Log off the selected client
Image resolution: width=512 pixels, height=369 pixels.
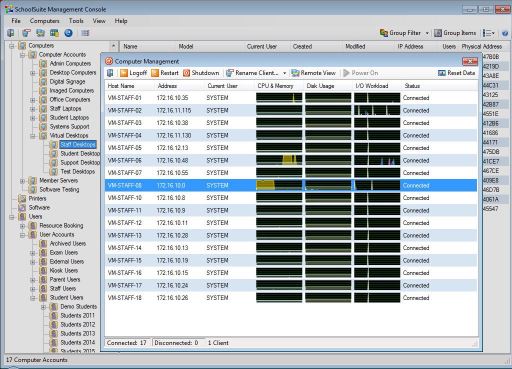[133, 73]
